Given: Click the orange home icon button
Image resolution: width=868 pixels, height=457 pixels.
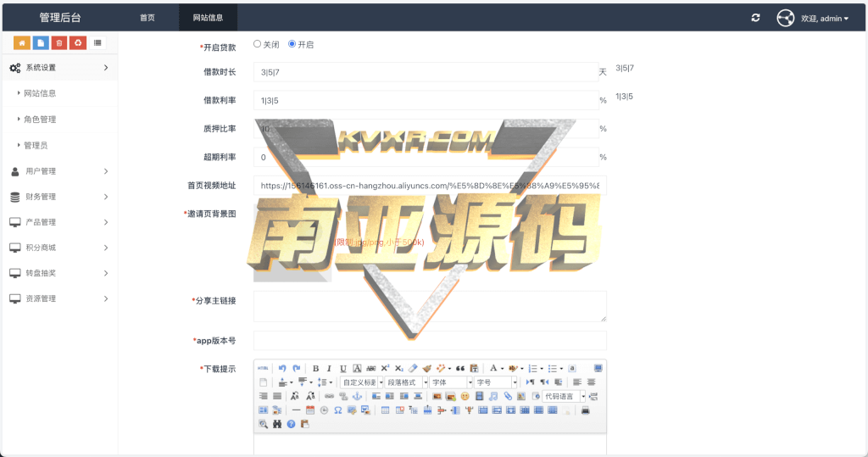Looking at the screenshot, I should pos(21,43).
